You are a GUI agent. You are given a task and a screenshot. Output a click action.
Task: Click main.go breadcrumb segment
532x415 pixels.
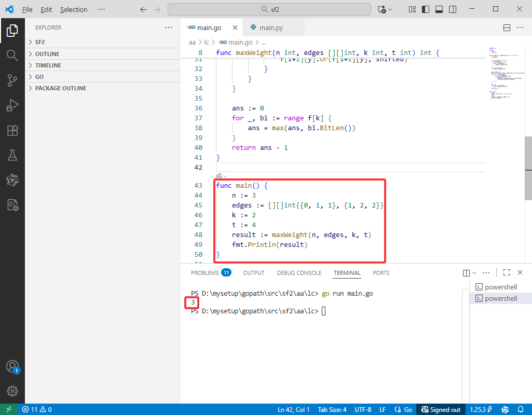point(236,43)
